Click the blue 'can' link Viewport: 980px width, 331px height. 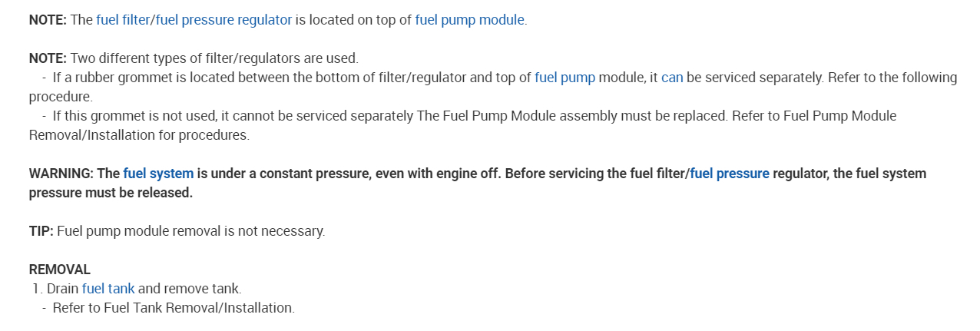672,78
